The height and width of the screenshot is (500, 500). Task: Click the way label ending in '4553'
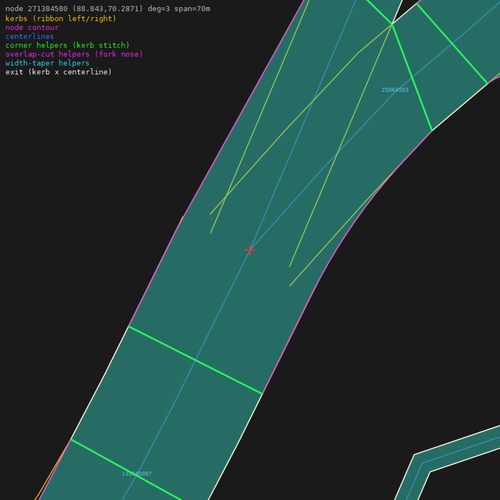(395, 90)
